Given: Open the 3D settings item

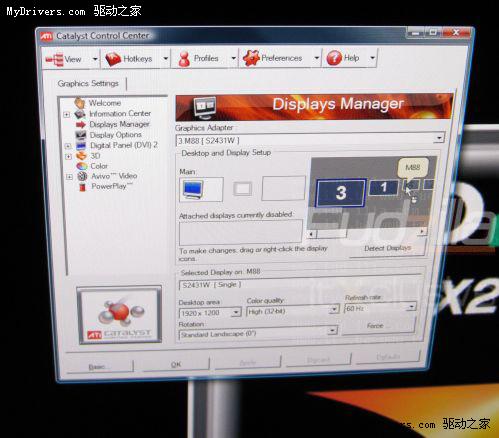Looking at the screenshot, I should 95,156.
